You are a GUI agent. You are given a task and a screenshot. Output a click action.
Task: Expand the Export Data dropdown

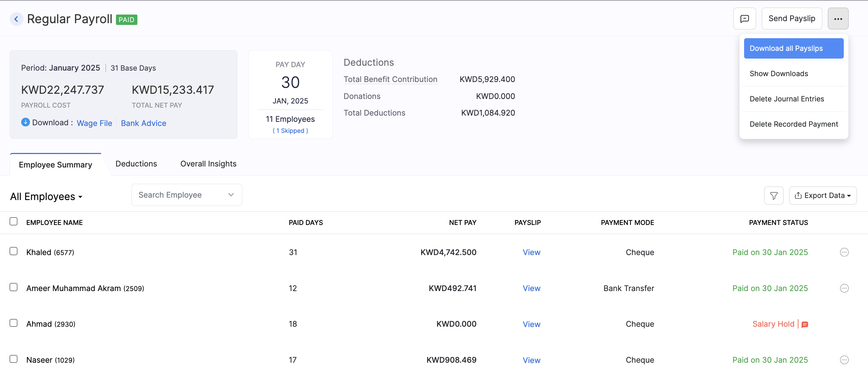(x=822, y=196)
